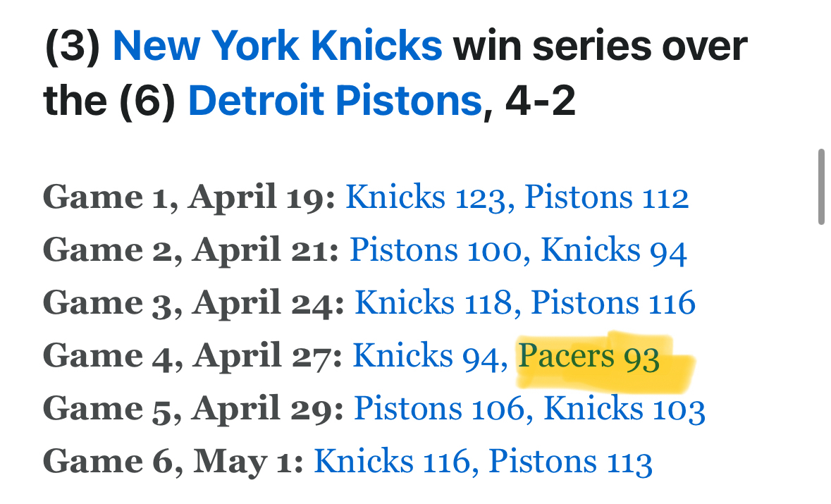Screen dimensions: 831x504
Task: Open the Knicks 116, Pistons 113 score link
Action: (483, 462)
